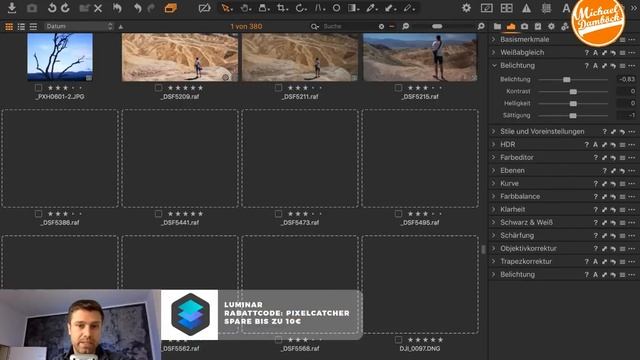Toggle checkbox under _DSF5215.raf
The image size is (640, 360).
[x=398, y=88]
